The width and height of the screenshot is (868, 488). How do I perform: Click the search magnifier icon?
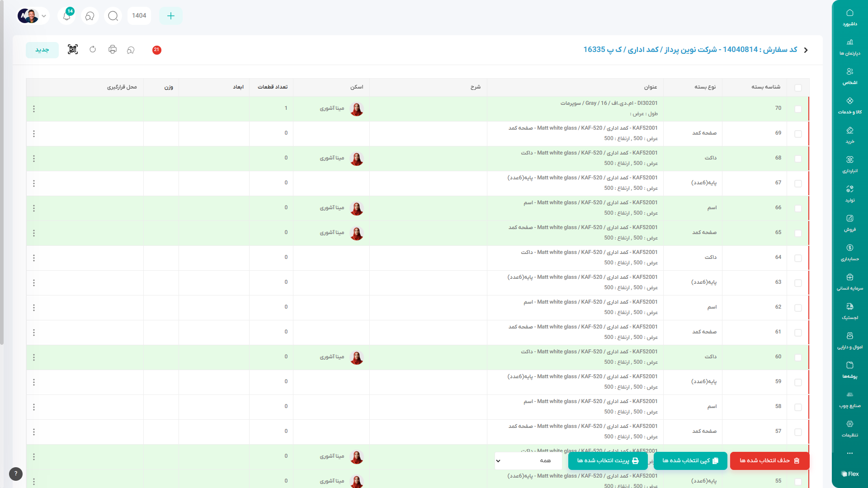click(x=113, y=16)
